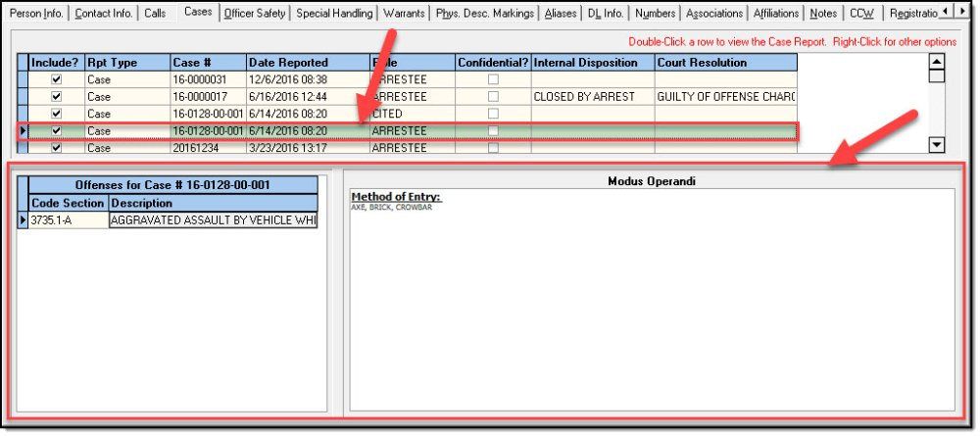Uncheck Include for case 16-0000031

56,79
